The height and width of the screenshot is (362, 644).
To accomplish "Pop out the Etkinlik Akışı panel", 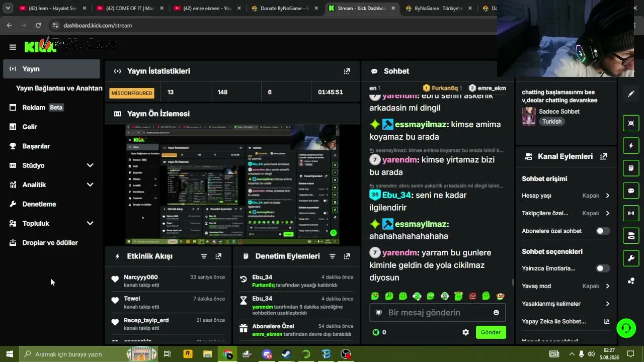I will pos(218,256).
